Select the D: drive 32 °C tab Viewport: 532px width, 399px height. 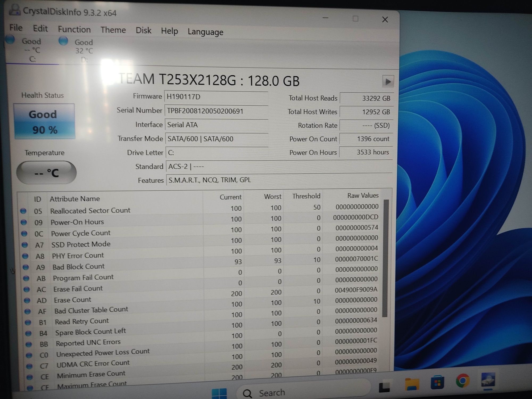(80, 51)
